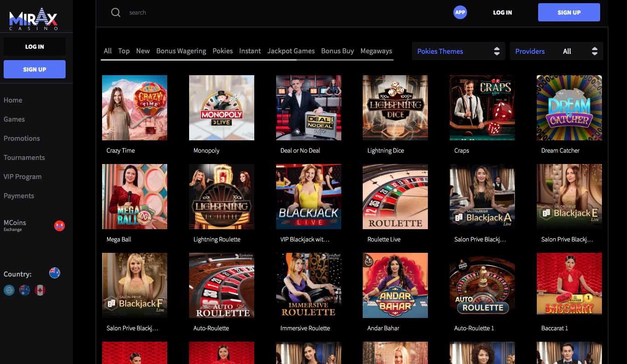Open the Blackjack Live VIP thumbnail
The height and width of the screenshot is (364, 627).
(x=308, y=196)
